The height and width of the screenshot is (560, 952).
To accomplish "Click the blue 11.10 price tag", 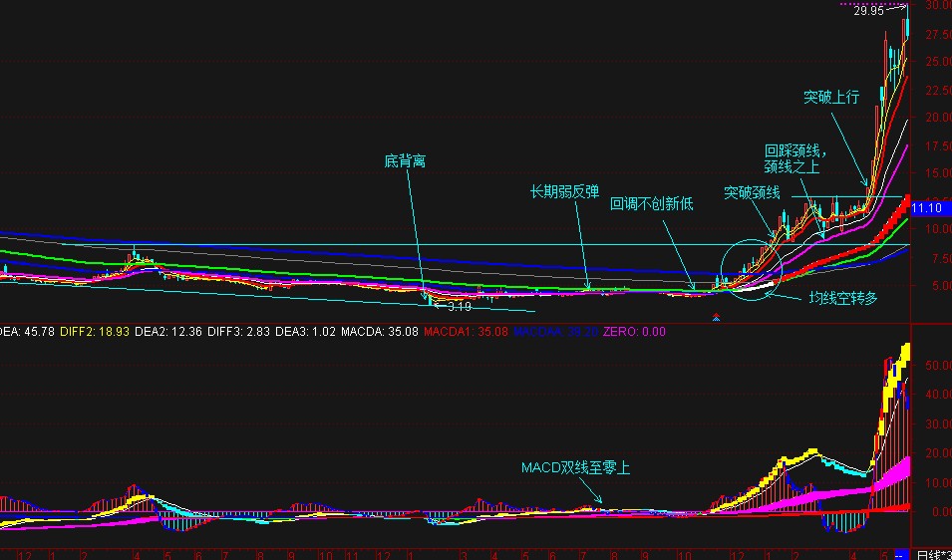I will (927, 208).
